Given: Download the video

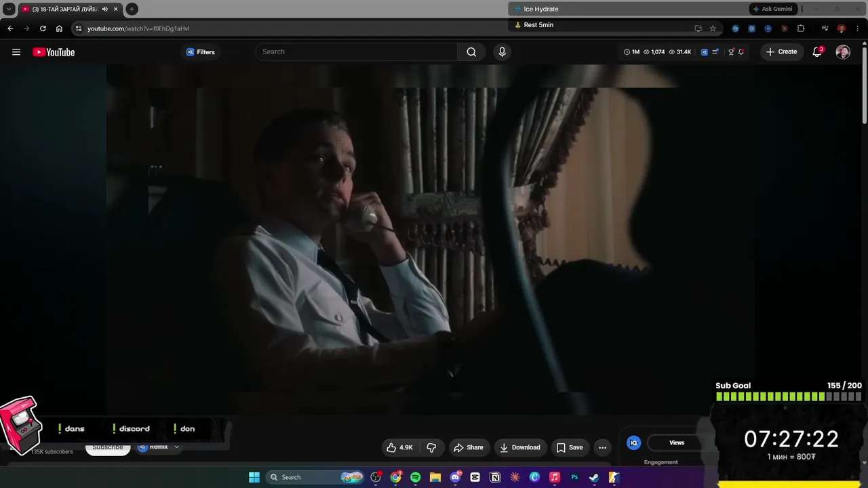Looking at the screenshot, I should (520, 447).
